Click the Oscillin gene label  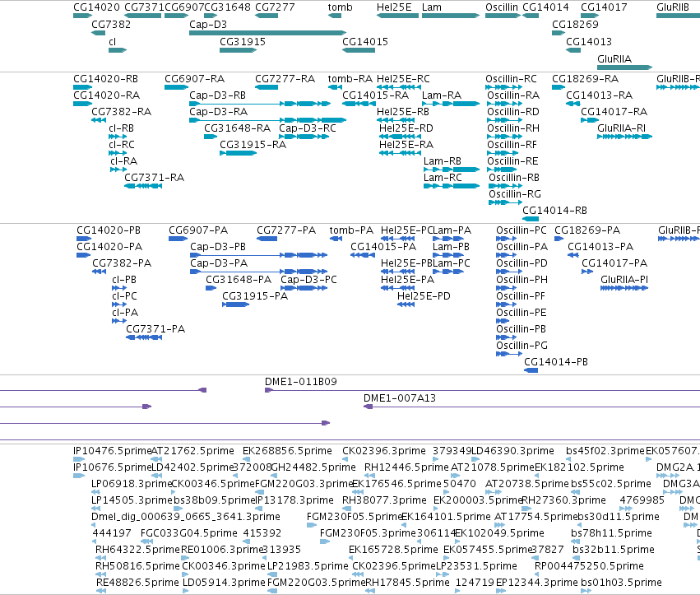(502, 7)
